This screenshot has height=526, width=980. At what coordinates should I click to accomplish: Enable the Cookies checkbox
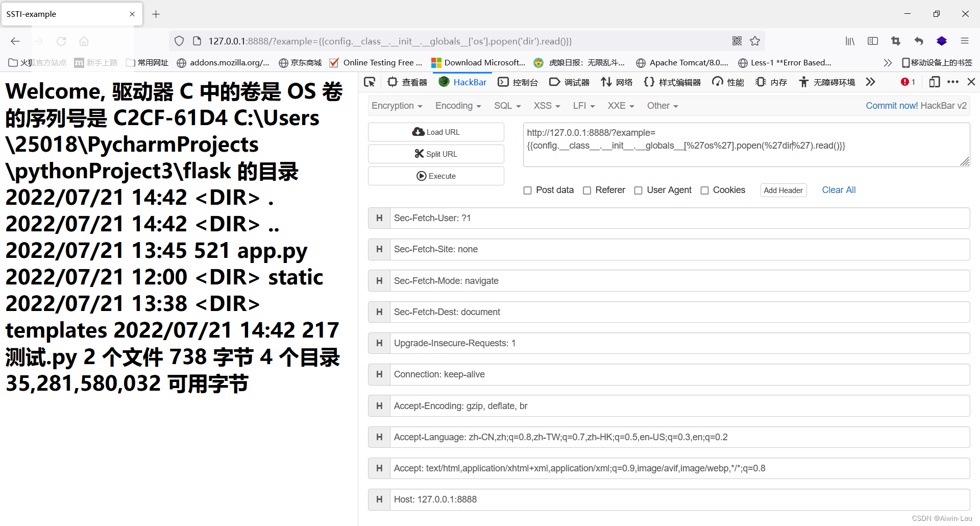click(x=705, y=190)
